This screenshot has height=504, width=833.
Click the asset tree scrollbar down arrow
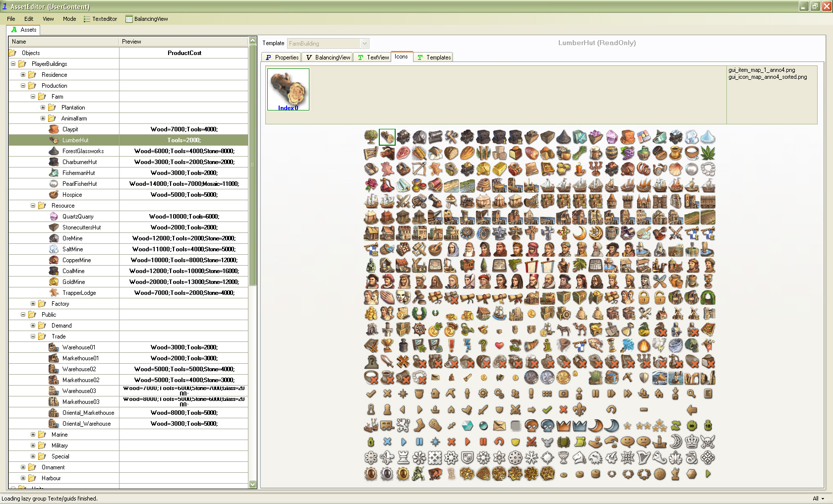(253, 484)
